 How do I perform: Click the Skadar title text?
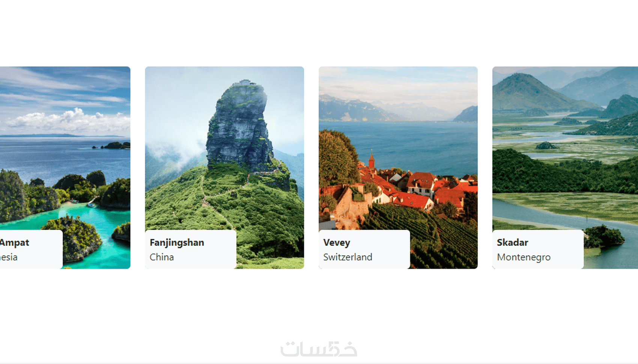point(512,242)
